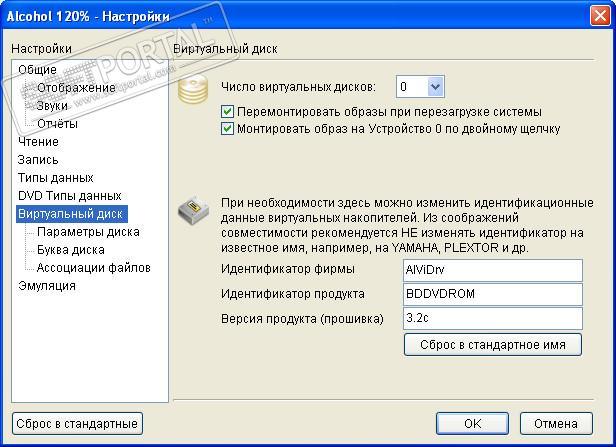Open DVD Типы данных settings page
Image resolution: width=616 pixels, height=447 pixels.
(70, 196)
